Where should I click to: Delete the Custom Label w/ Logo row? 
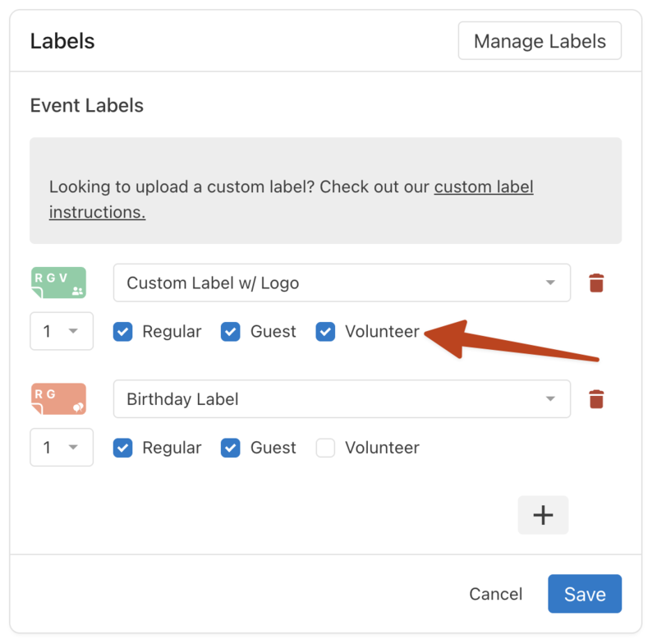pos(596,283)
